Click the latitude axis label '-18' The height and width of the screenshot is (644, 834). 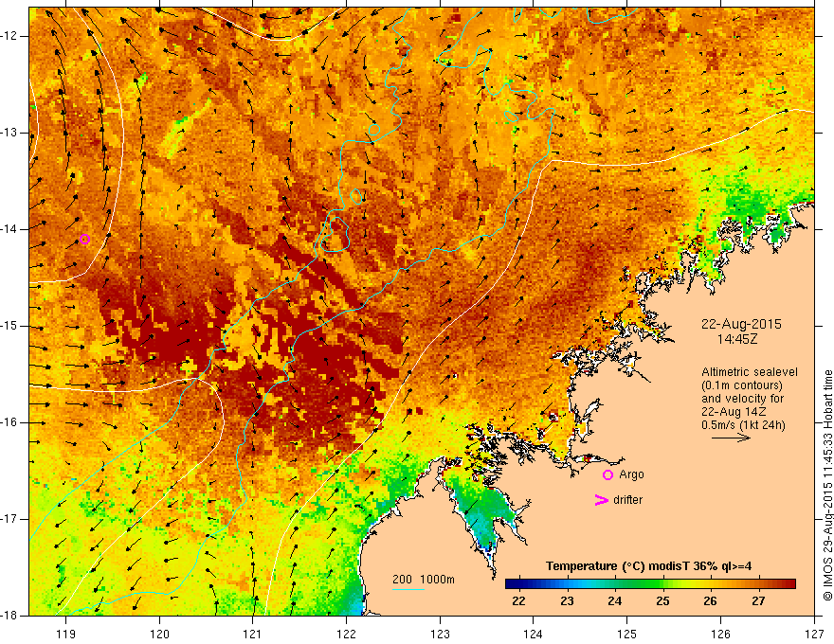point(9,615)
